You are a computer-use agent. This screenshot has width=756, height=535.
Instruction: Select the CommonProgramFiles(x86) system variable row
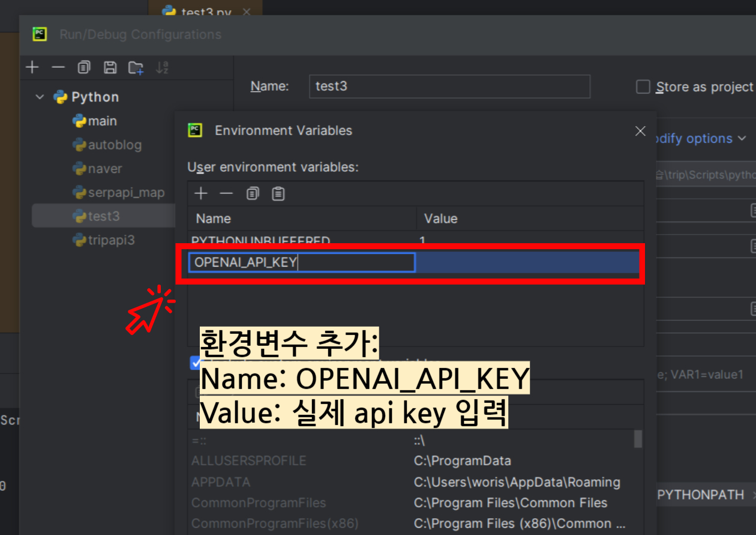[412, 523]
